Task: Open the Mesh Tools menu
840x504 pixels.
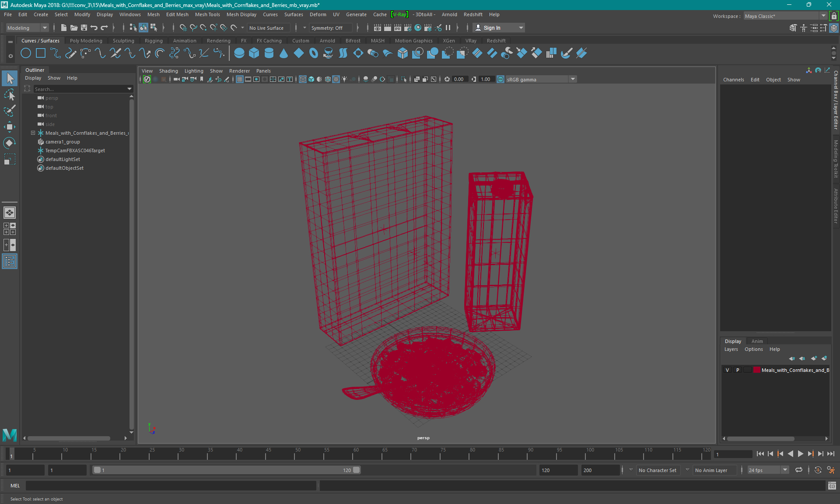Action: tap(207, 14)
